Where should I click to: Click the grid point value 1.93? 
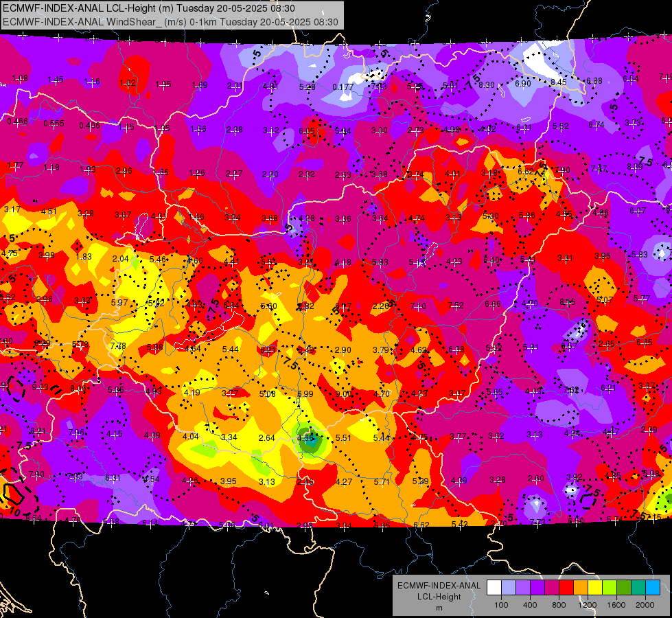88,170
